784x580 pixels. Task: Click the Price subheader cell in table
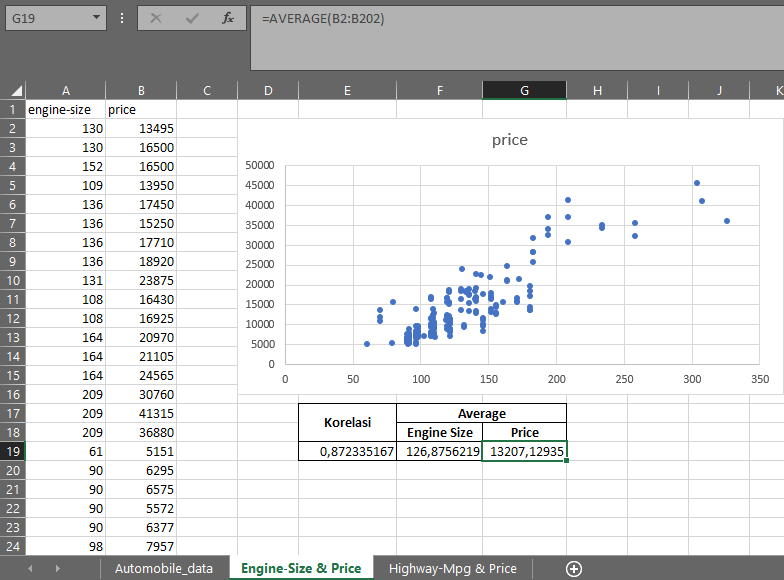click(x=524, y=432)
